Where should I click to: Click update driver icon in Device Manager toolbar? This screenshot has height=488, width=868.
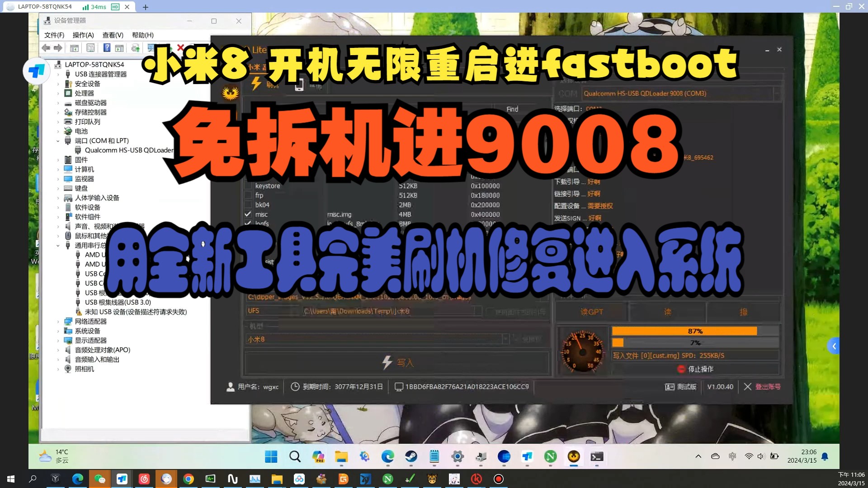[135, 48]
